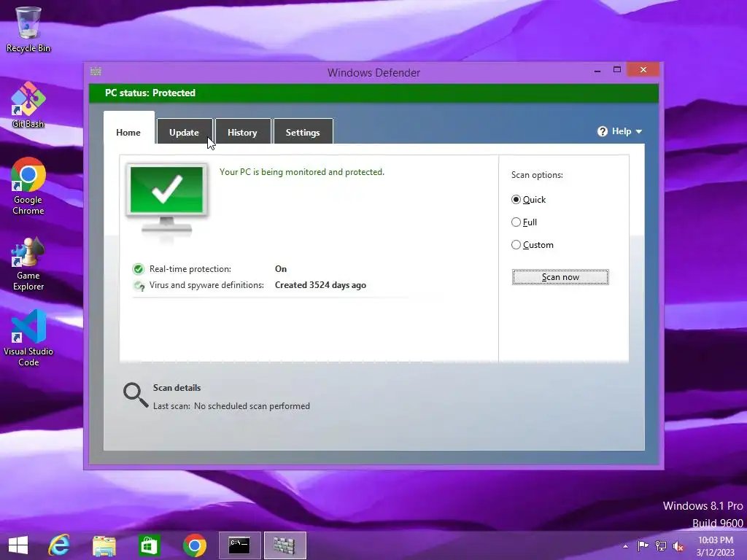The height and width of the screenshot is (560, 747).
Task: Open the network tray icon
Action: click(x=661, y=545)
